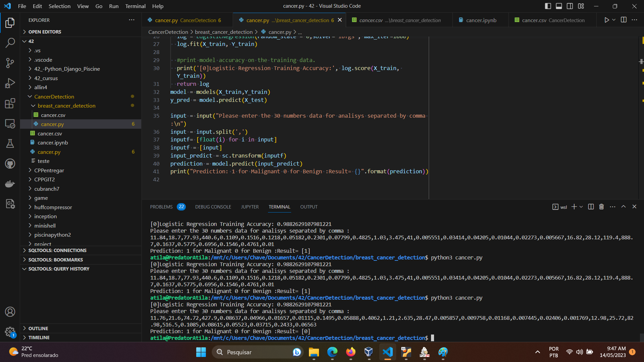The image size is (644, 362).
Task: Open the new terminal launch profile dropdown
Action: click(x=581, y=207)
